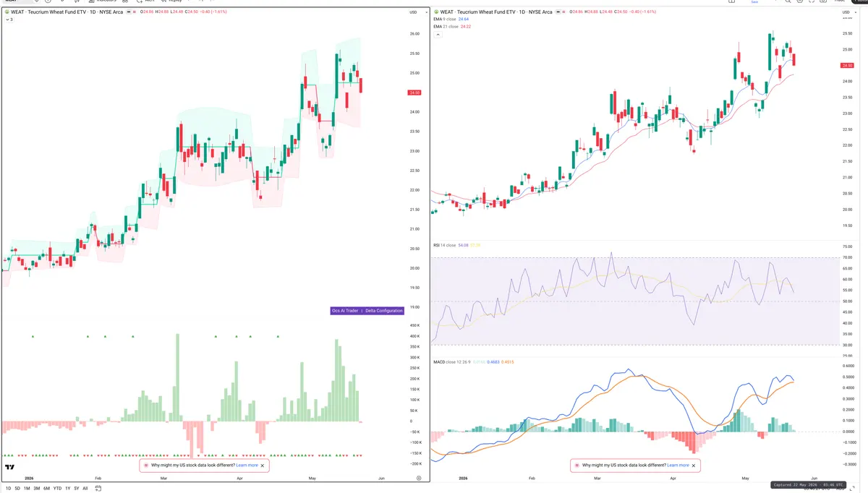This screenshot has width=868, height=493.
Task: Click the Jun label on the left chart's time axis
Action: 381,479
